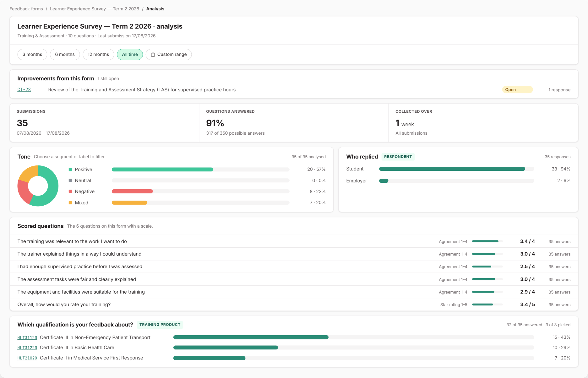Click the TAS review improvement title
588x378 pixels.
(x=142, y=90)
